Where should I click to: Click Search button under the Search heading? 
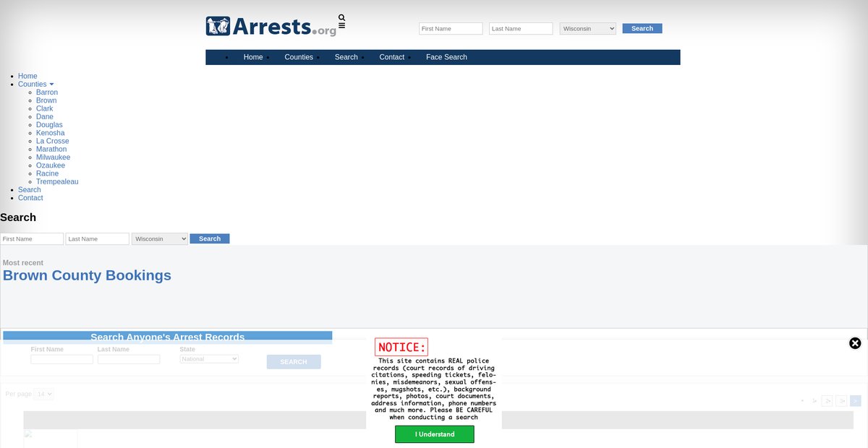210,238
